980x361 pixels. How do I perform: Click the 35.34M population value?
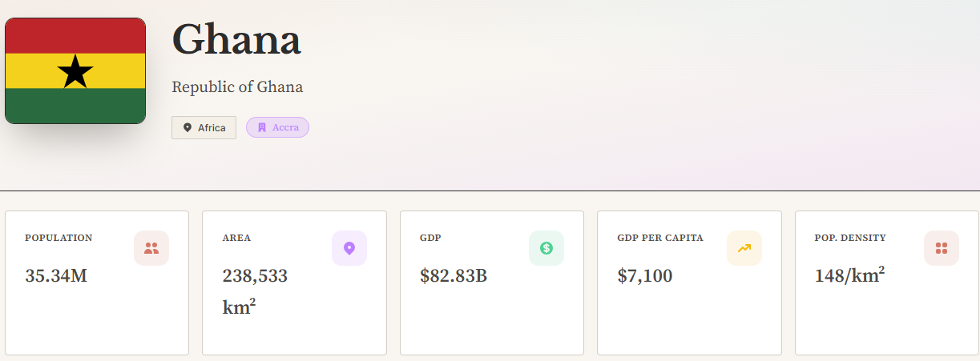click(56, 276)
